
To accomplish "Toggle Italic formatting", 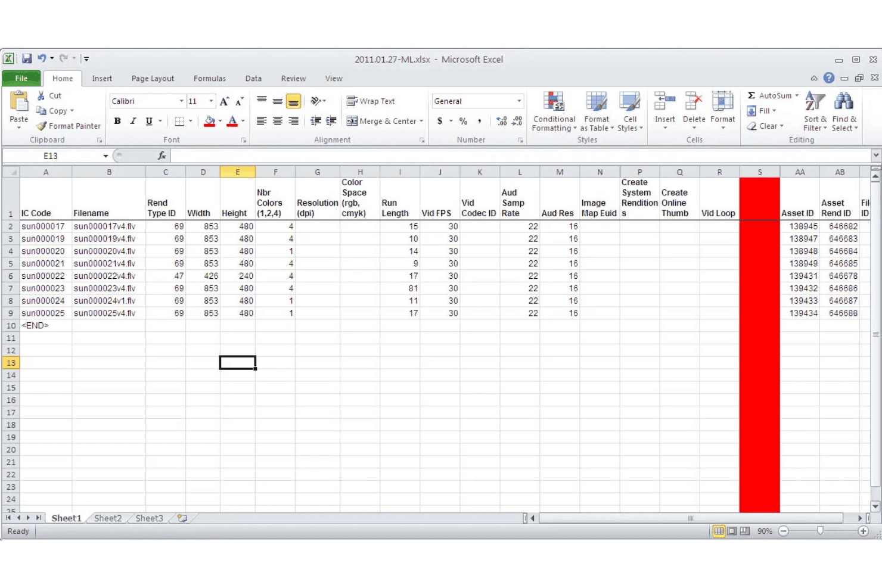I will tap(133, 121).
